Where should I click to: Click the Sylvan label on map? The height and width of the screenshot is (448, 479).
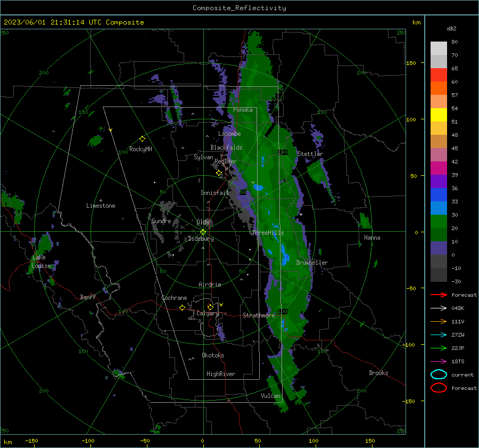click(203, 157)
